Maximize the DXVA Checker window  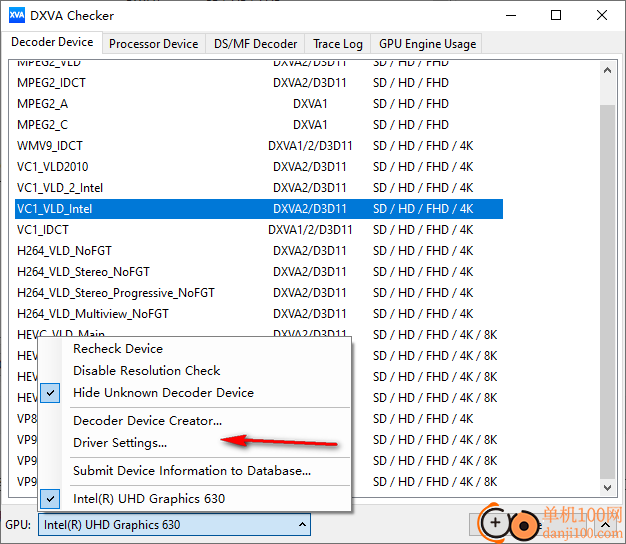point(556,16)
